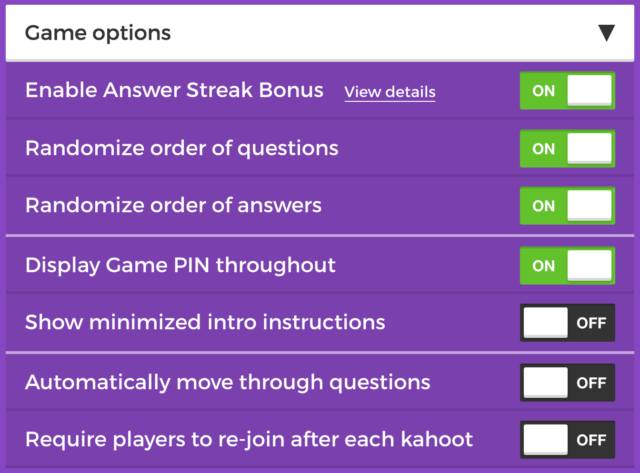Turn on Automatically move through questions
Viewport: 640px width, 473px height.
point(566,382)
